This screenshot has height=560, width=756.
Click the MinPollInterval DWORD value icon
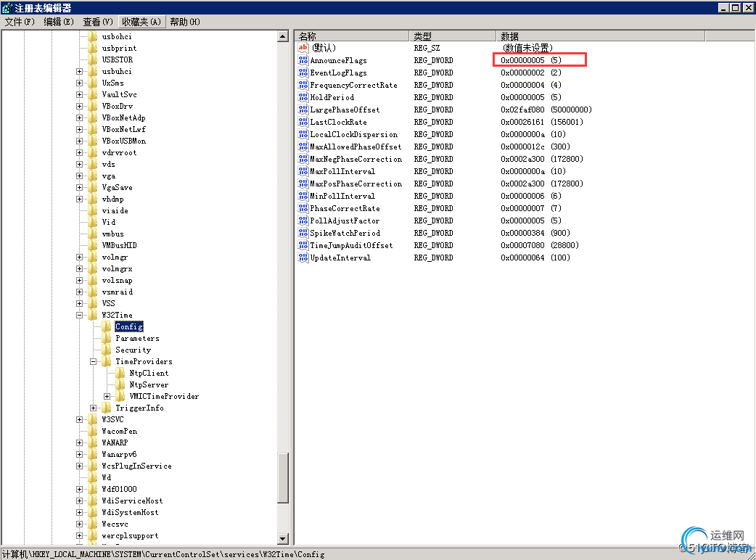click(x=303, y=196)
